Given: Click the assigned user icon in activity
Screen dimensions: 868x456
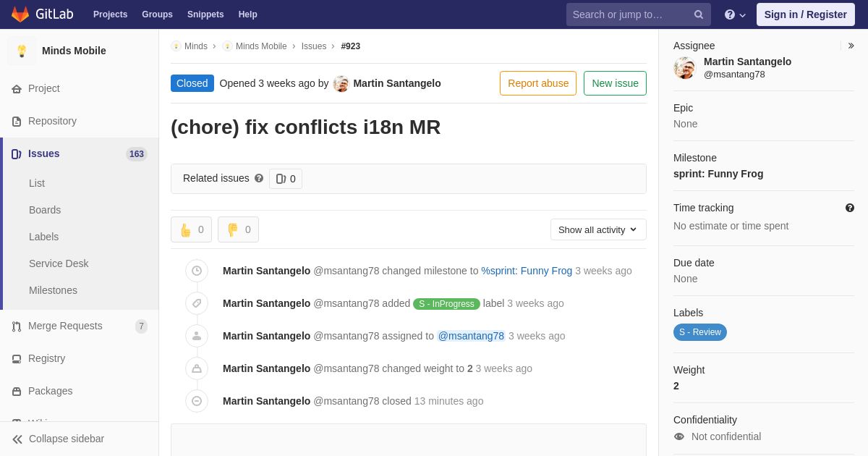Looking at the screenshot, I should click(197, 336).
